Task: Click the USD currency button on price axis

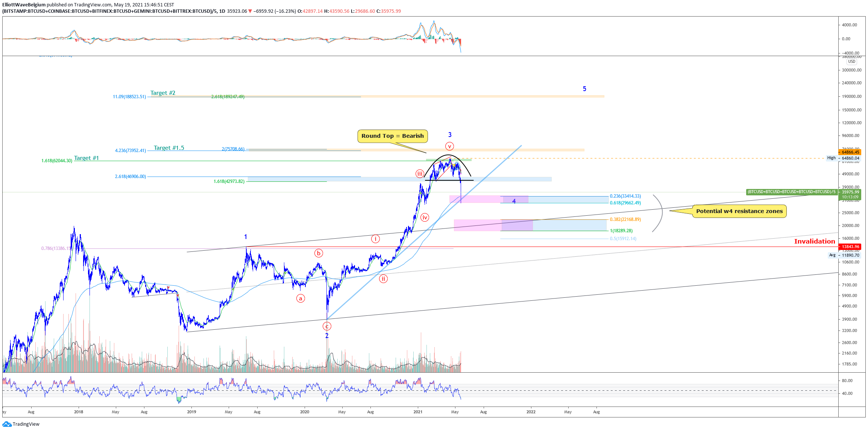Action: [851, 61]
